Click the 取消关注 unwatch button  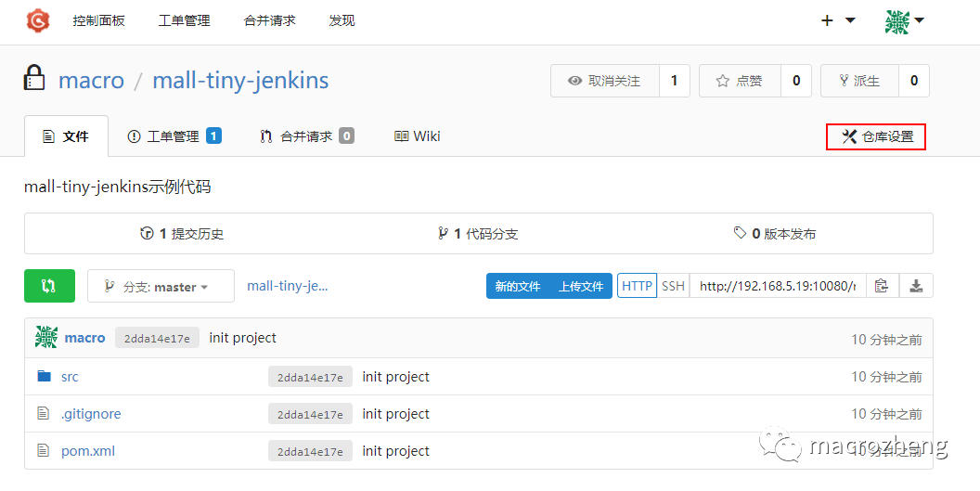(605, 81)
